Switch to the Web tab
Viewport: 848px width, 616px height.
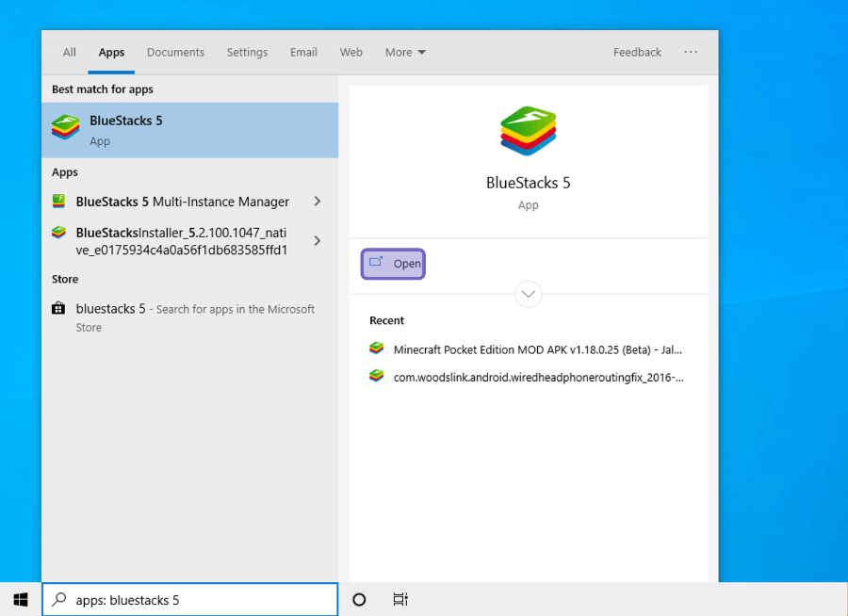[x=351, y=53]
